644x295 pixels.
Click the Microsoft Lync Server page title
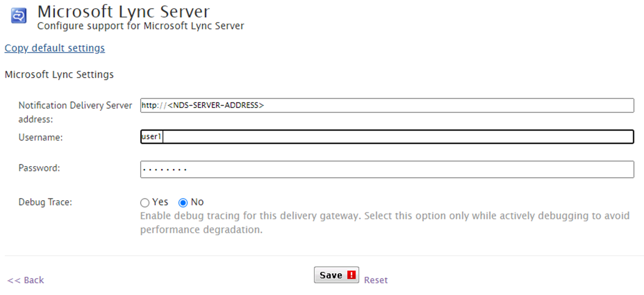124,12
